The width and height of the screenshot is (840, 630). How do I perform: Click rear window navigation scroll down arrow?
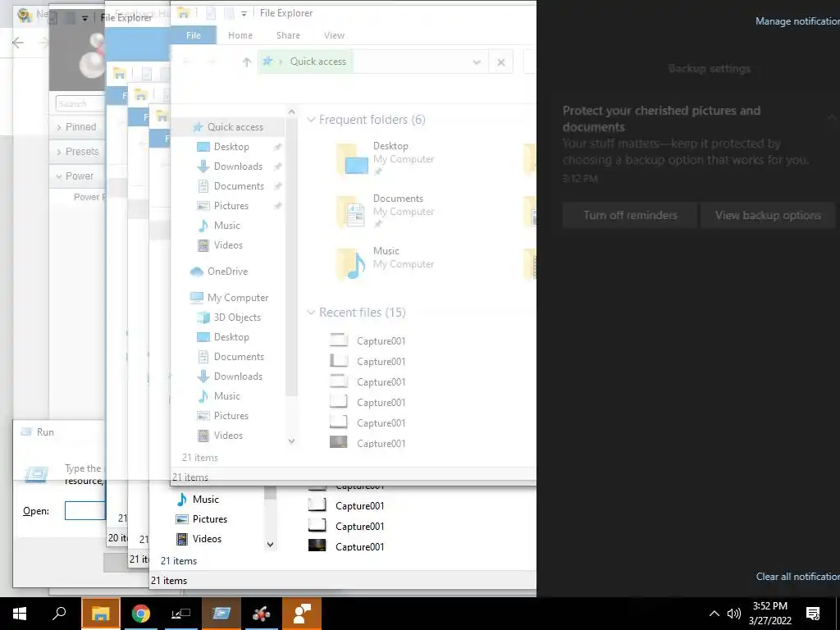270,545
